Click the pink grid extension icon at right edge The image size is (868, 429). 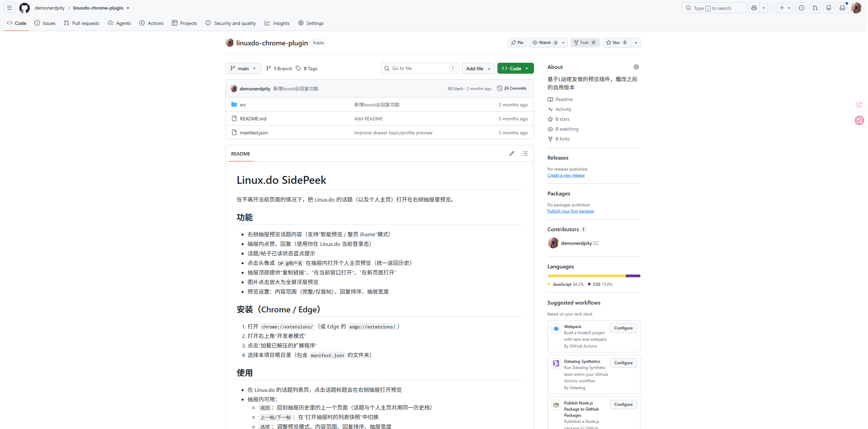(x=859, y=105)
